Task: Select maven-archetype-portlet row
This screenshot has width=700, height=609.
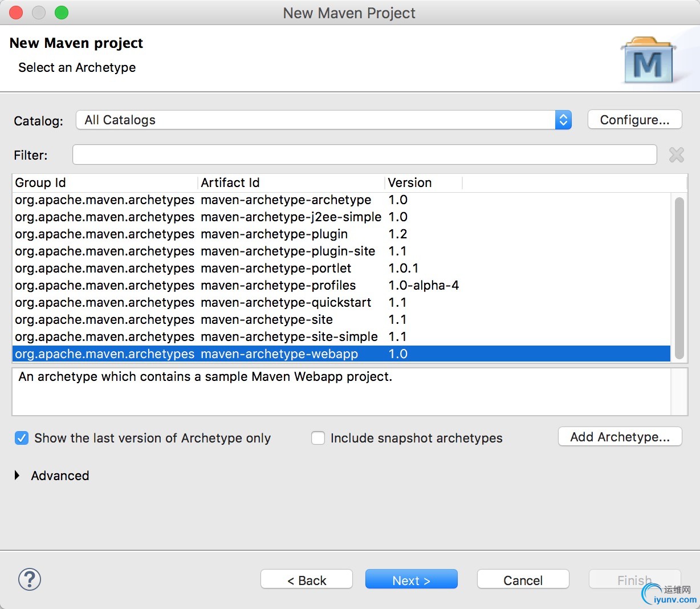Action: (x=341, y=268)
